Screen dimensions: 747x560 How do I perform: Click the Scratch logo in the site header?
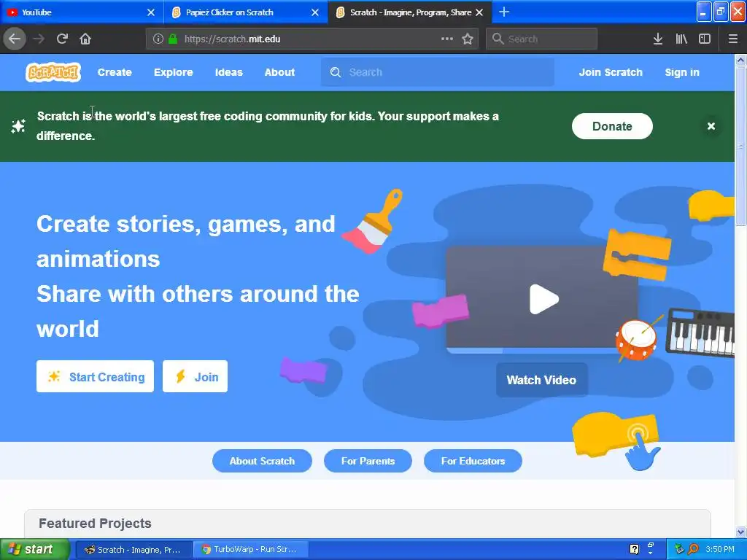[53, 72]
